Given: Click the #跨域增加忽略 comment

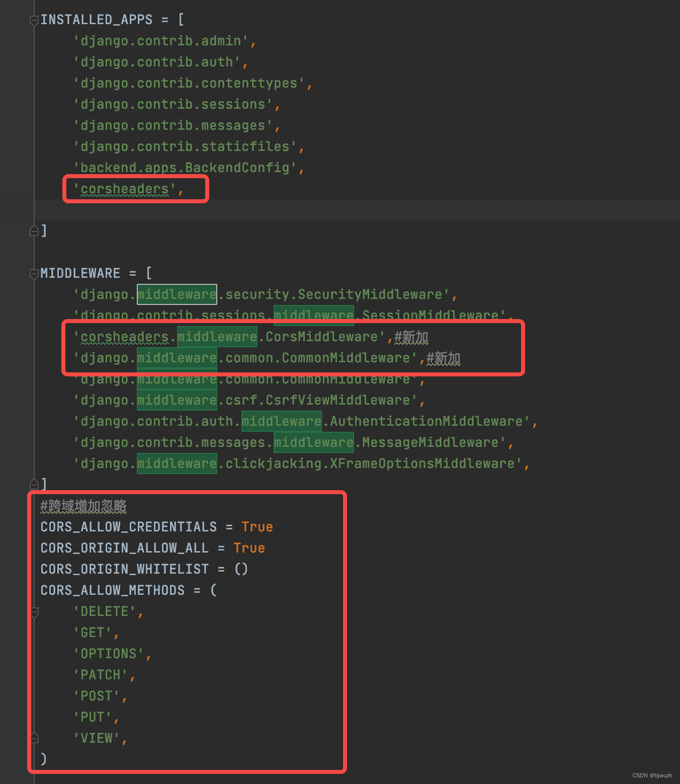Looking at the screenshot, I should (83, 506).
